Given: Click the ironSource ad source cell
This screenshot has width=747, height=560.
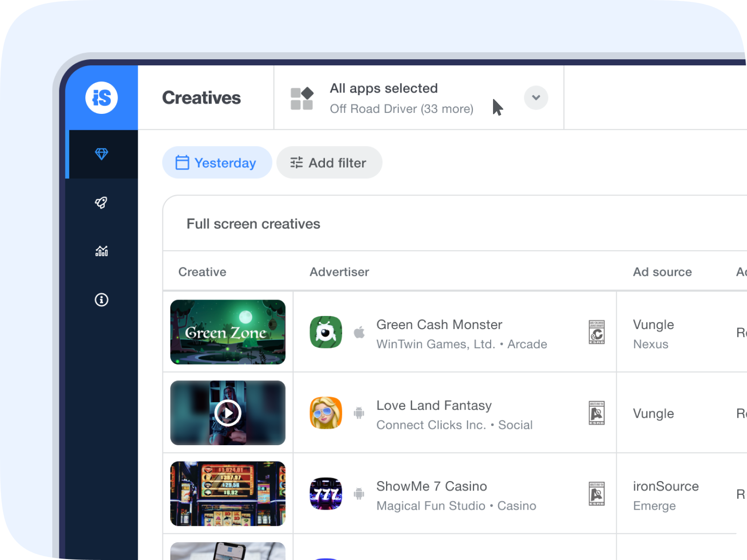Looking at the screenshot, I should tap(666, 486).
